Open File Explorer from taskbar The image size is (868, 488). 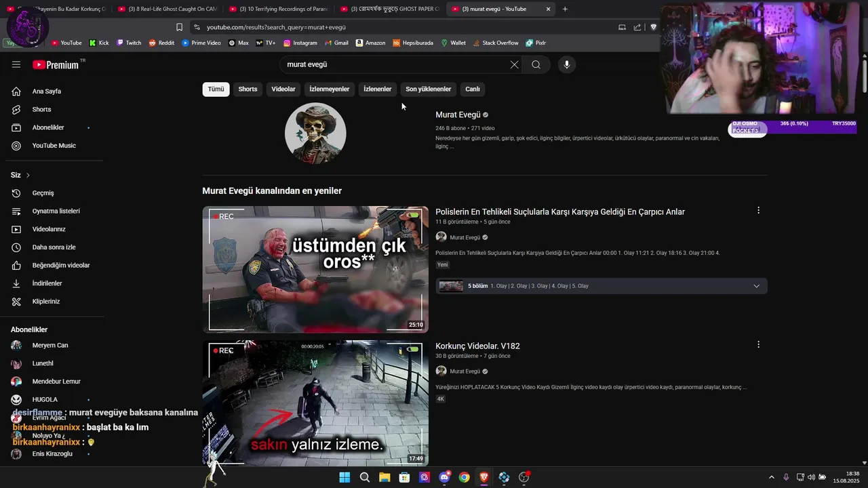click(384, 477)
